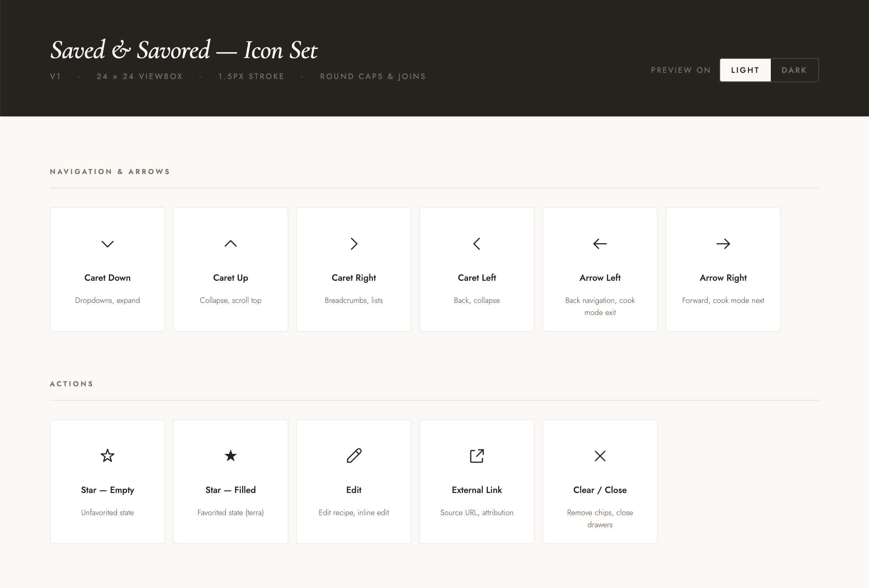Click the ACTIONS section heading
Screen dimensions: 869x588
(x=72, y=384)
